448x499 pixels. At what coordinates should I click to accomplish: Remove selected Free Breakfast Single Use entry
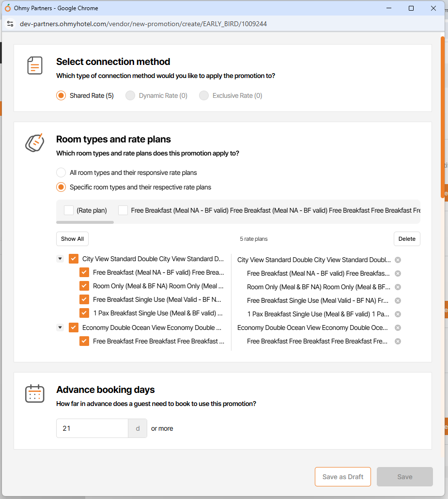point(398,300)
